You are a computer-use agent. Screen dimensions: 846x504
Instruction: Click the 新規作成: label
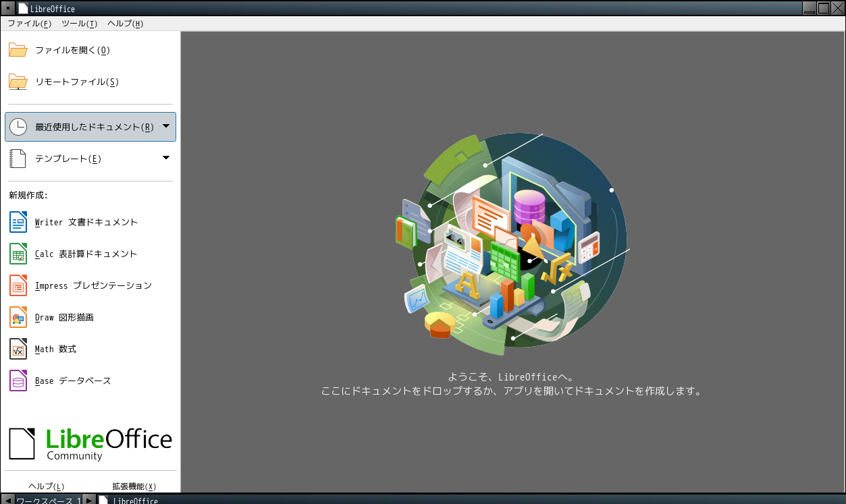pos(28,196)
